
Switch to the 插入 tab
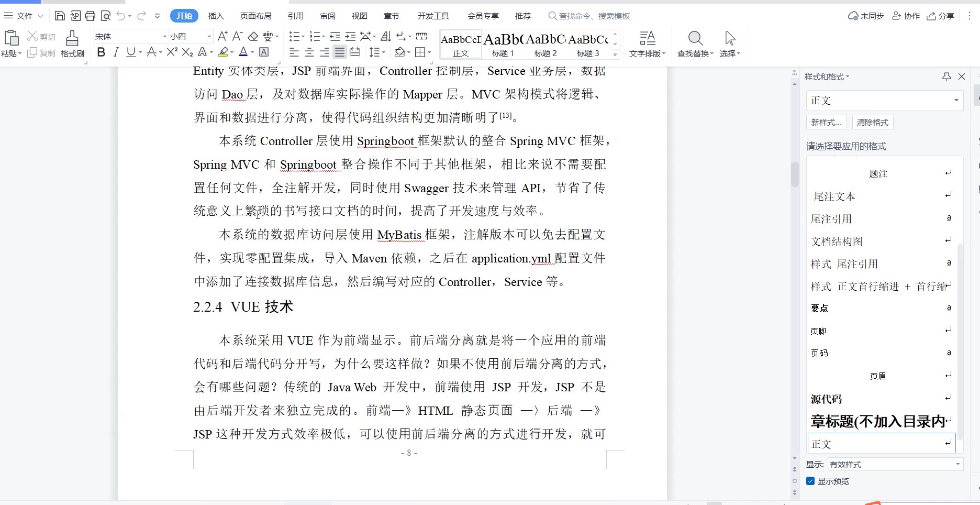click(216, 16)
